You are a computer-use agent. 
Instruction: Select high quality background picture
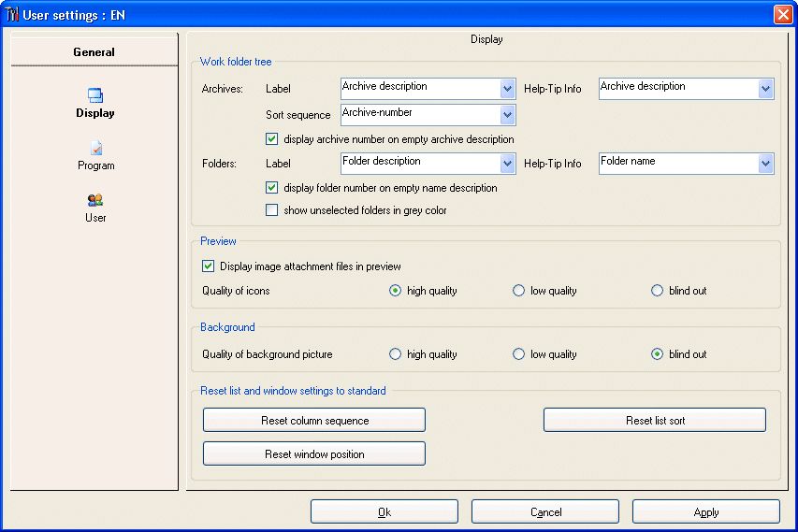point(395,354)
